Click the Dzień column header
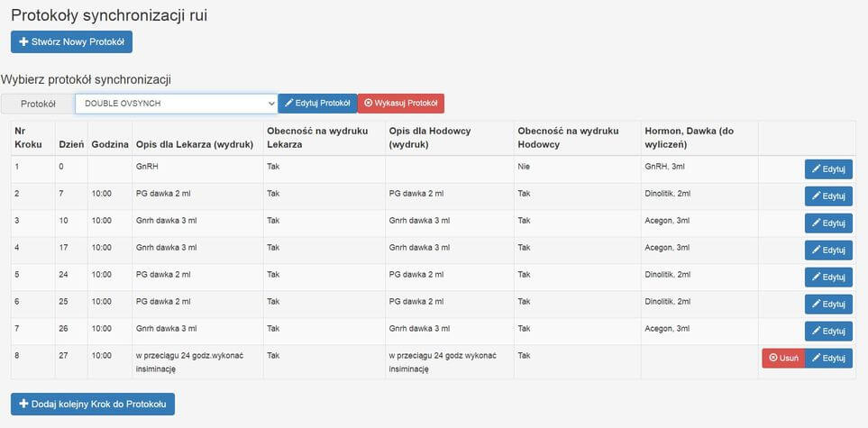This screenshot has width=868, height=428. [x=70, y=144]
